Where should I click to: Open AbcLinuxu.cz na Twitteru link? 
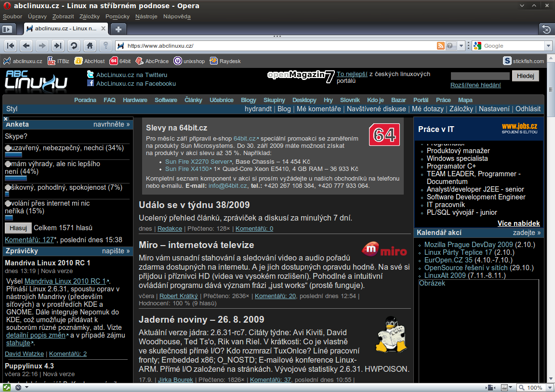point(132,75)
